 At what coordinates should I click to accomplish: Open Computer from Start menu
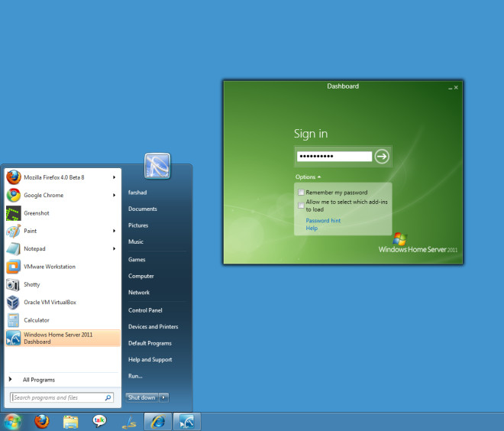click(x=141, y=276)
